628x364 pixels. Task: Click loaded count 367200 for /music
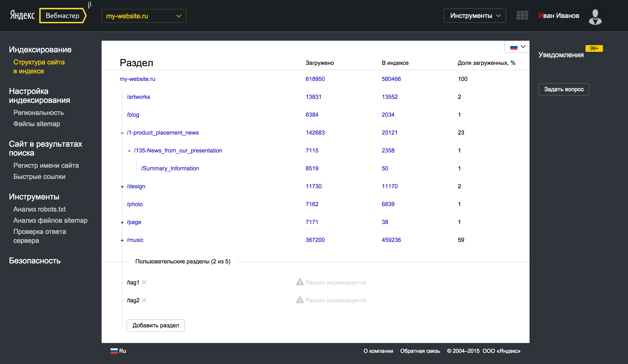click(x=315, y=240)
